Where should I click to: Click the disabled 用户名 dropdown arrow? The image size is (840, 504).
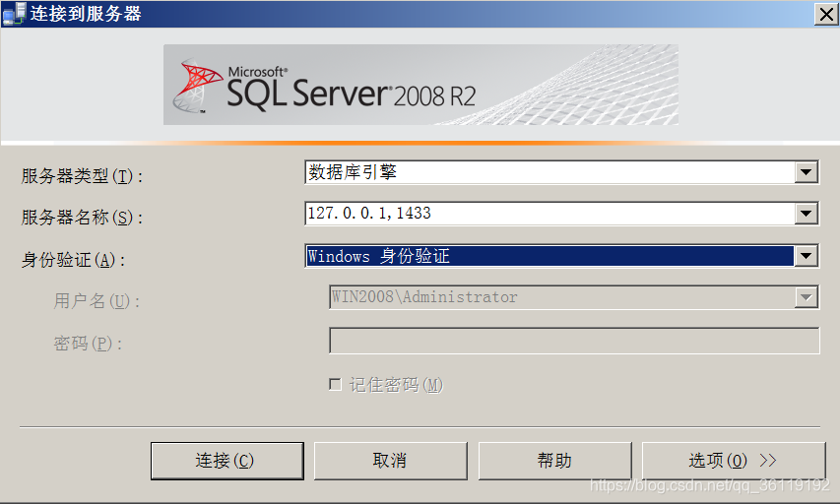[x=806, y=297]
